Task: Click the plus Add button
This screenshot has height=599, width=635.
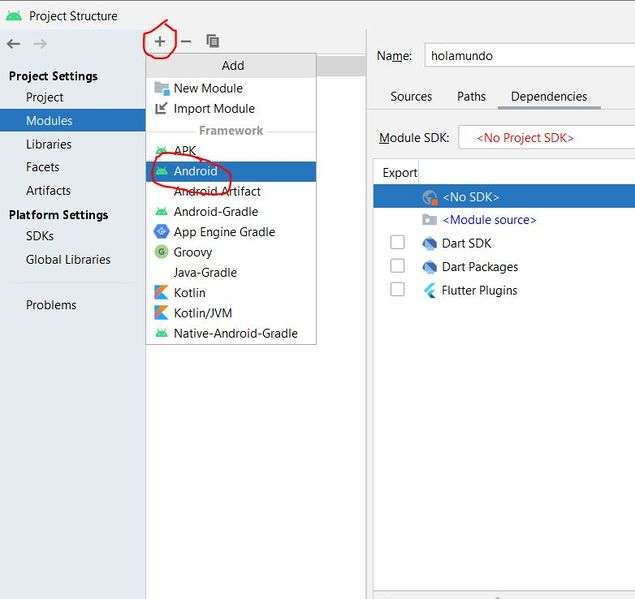Action: point(160,41)
